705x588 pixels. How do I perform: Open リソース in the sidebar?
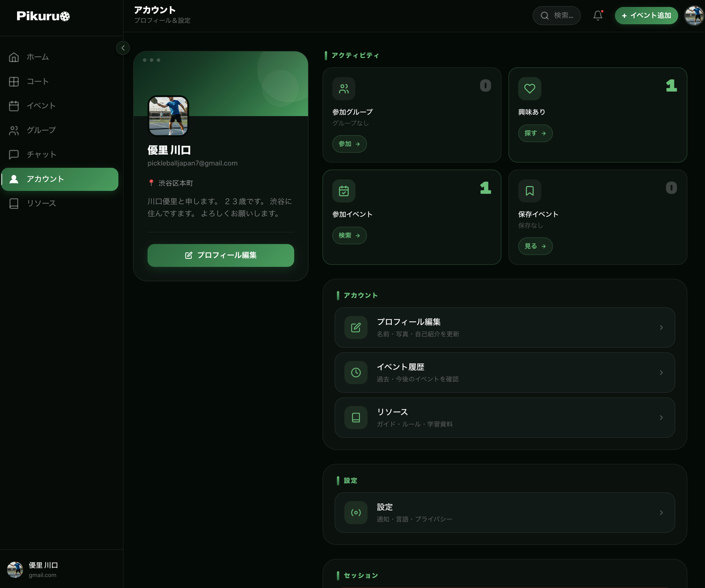point(60,203)
